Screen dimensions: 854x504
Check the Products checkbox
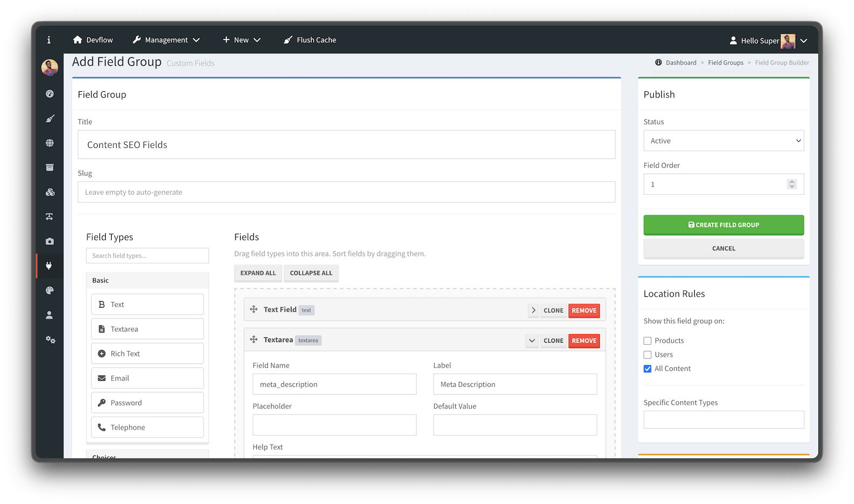point(648,340)
